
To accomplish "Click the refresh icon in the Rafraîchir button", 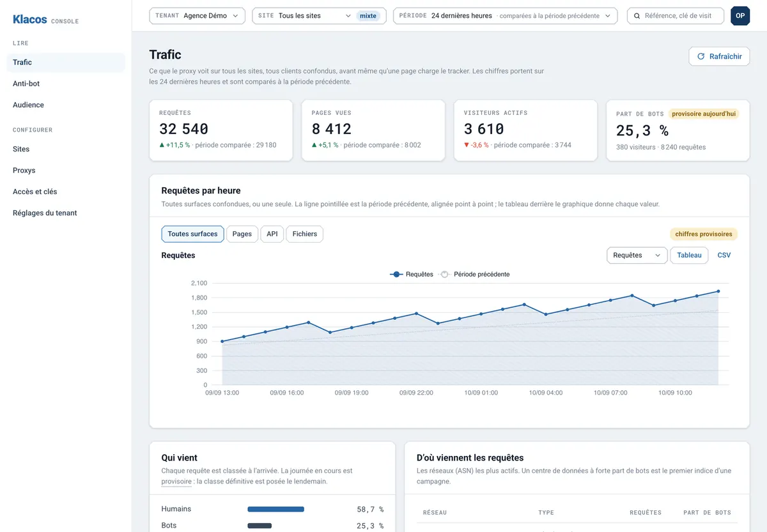I will point(701,56).
